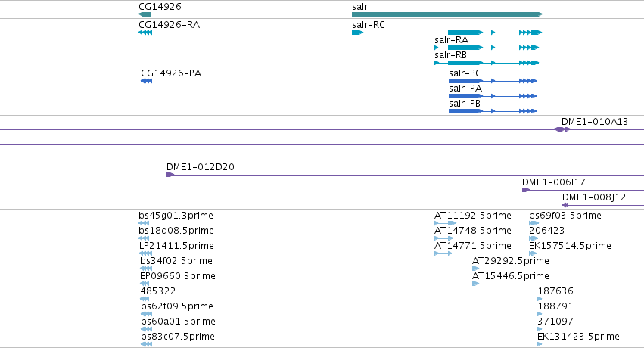Open the LP21411.5prime EST label
Image resolution: width=644 pixels, height=348 pixels.
click(x=176, y=246)
